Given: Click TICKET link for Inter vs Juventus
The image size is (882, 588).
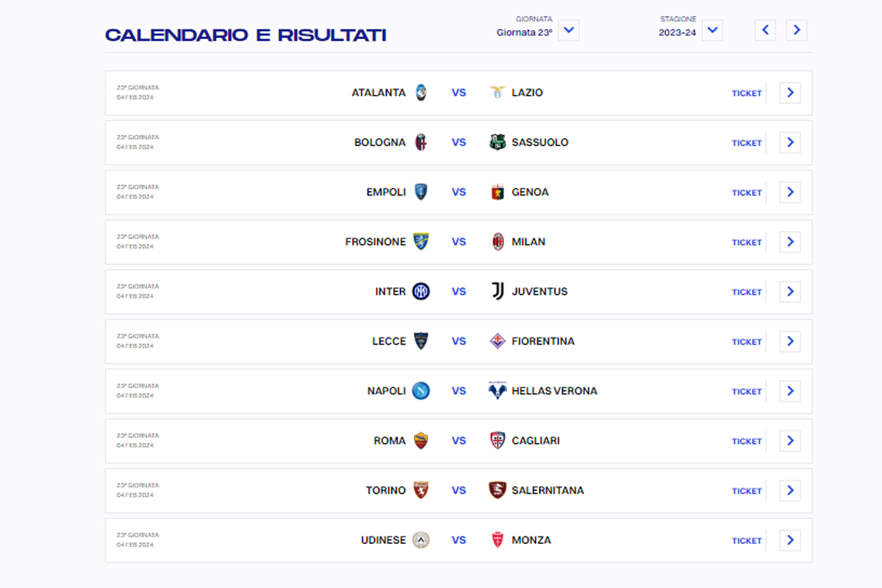Looking at the screenshot, I should pos(747,292).
